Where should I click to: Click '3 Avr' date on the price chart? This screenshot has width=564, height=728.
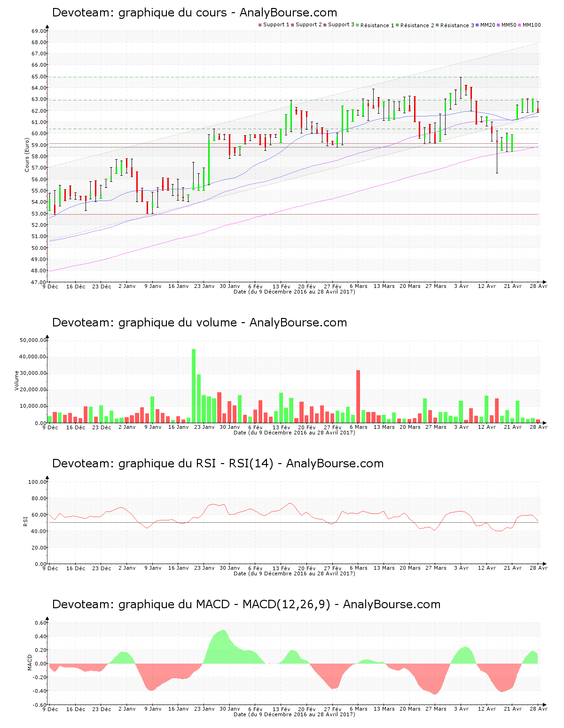(461, 287)
